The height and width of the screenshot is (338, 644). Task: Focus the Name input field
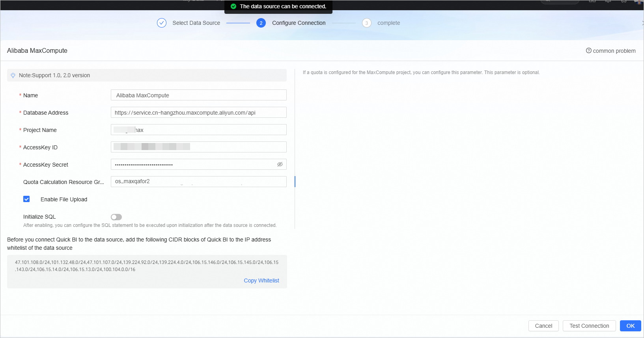point(199,95)
